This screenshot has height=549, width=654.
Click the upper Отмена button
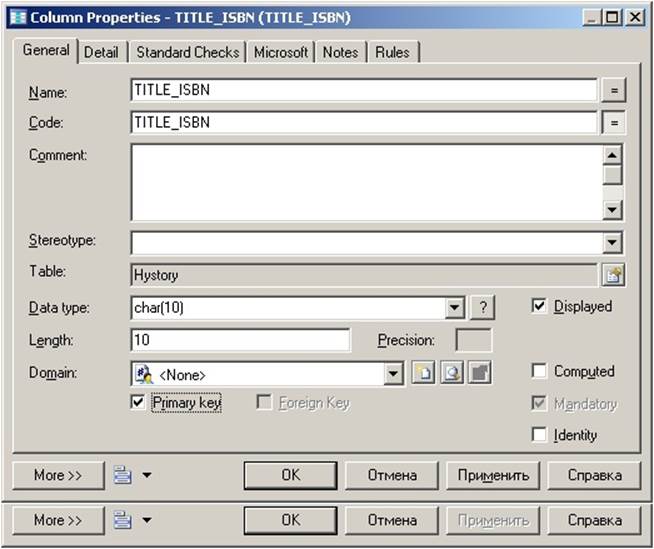click(392, 475)
